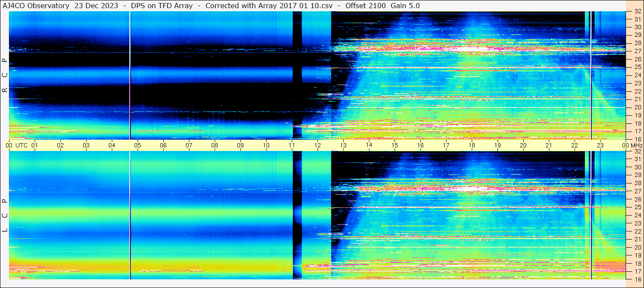Select the 06 hour time axis marker
Screen dimensions: 644x288
[x=163, y=145]
